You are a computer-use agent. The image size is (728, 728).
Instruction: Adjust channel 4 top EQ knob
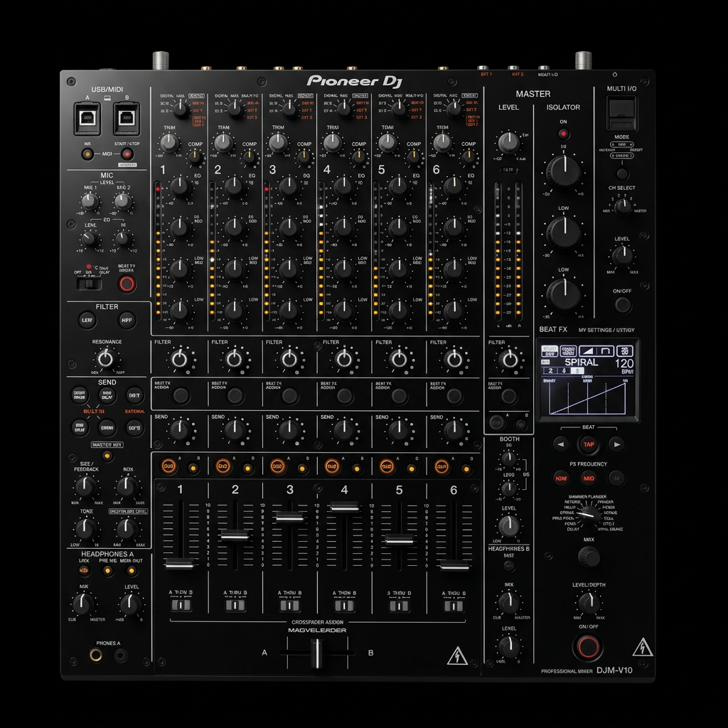(343, 186)
